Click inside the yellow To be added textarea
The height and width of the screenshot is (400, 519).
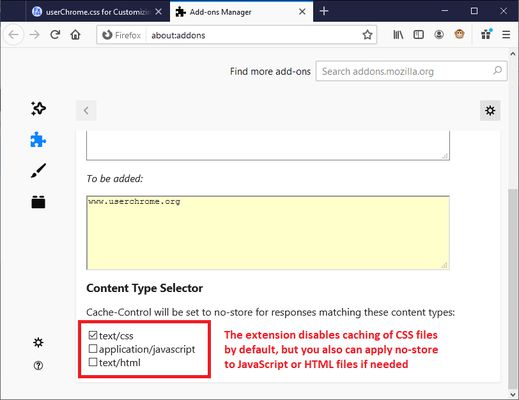(x=268, y=232)
